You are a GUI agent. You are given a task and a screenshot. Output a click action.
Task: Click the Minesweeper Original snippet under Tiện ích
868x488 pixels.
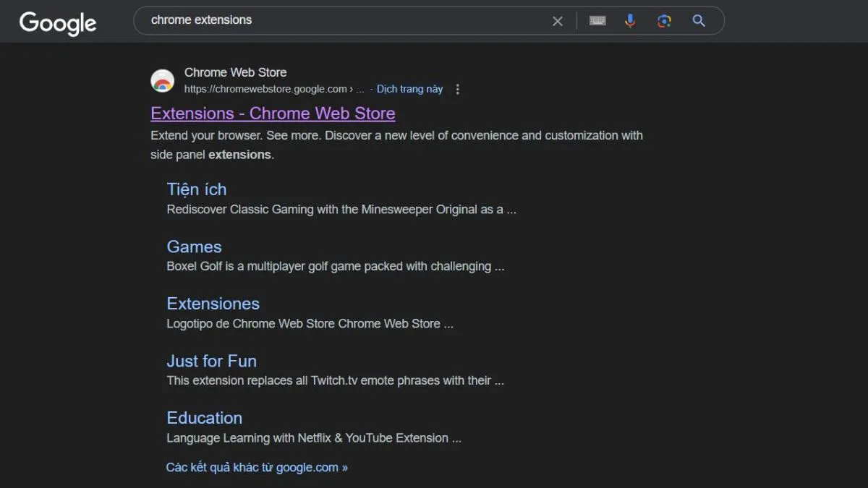pos(341,209)
